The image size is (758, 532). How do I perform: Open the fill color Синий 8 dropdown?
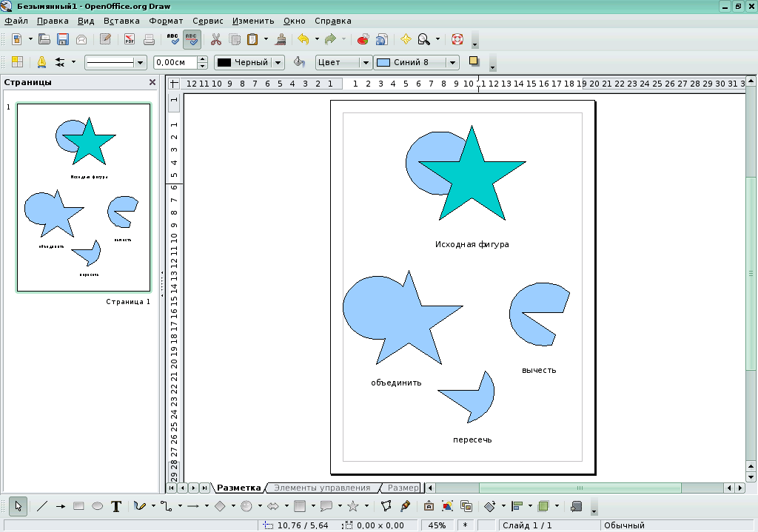click(452, 62)
